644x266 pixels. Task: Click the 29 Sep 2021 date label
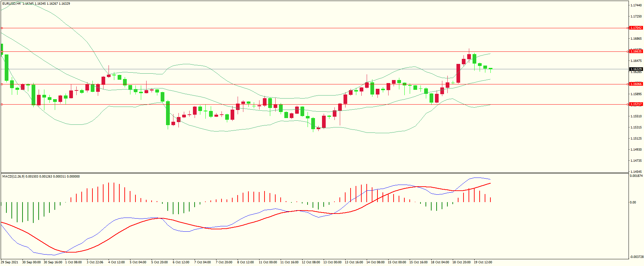coord(9,262)
